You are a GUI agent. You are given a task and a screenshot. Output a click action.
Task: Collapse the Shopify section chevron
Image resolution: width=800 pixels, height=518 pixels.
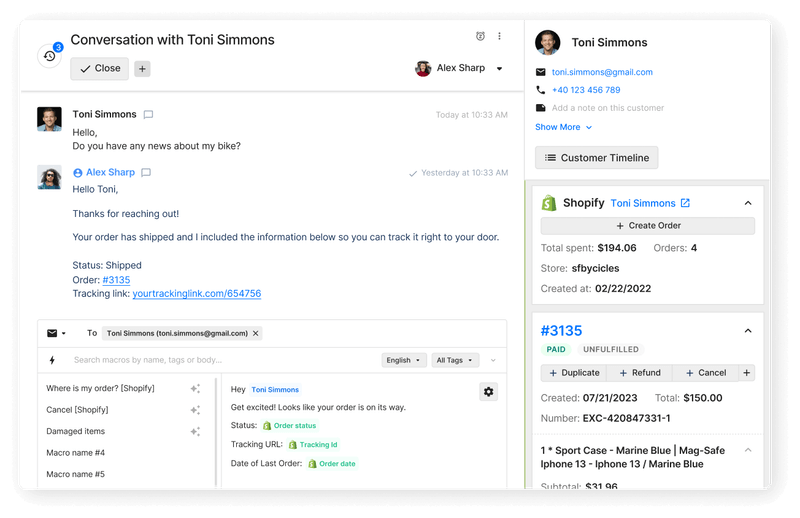coord(748,203)
